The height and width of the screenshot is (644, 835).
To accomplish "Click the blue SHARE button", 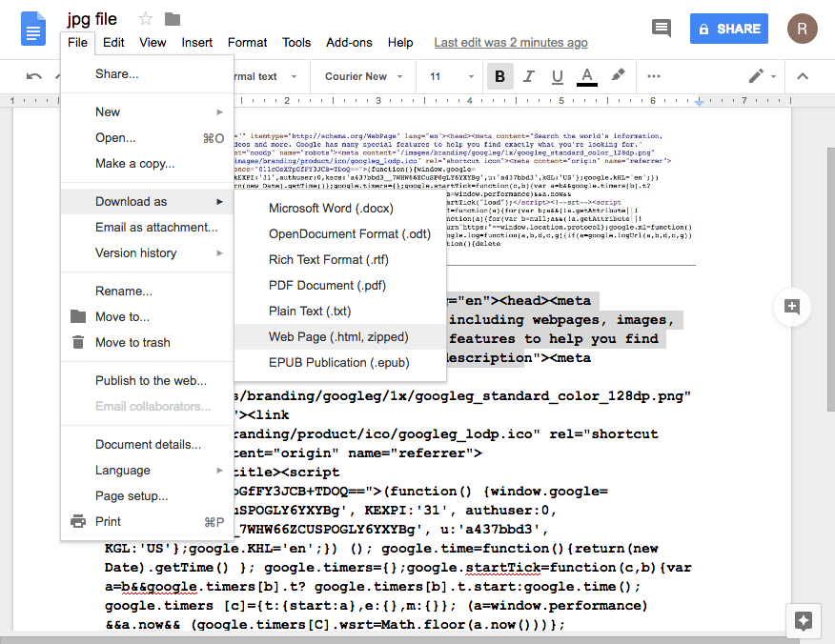I will click(729, 29).
